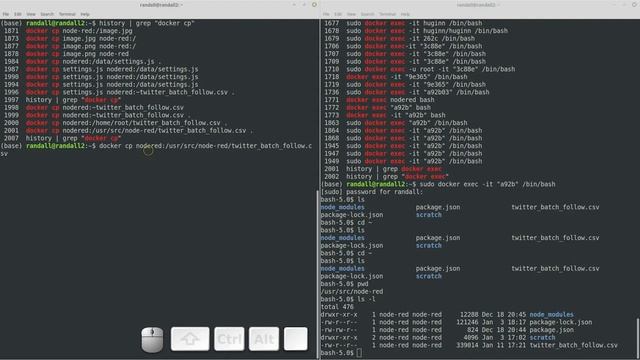The width and height of the screenshot is (640, 360).
Task: Open View menu in left terminal window
Action: point(31,14)
